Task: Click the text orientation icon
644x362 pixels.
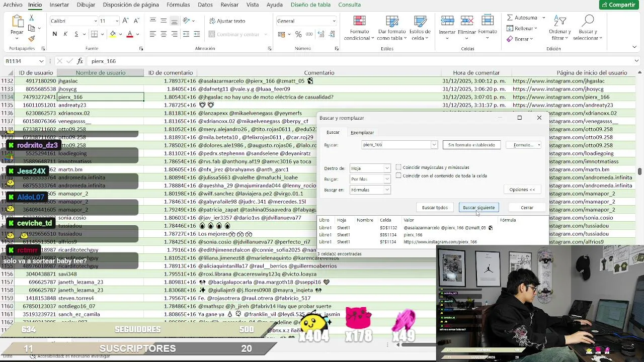Action: click(187, 21)
